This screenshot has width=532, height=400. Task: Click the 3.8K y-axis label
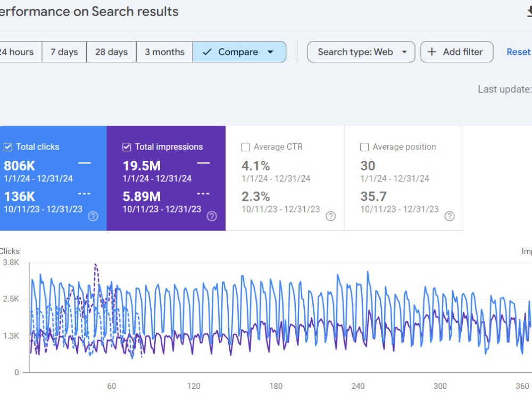(x=11, y=263)
